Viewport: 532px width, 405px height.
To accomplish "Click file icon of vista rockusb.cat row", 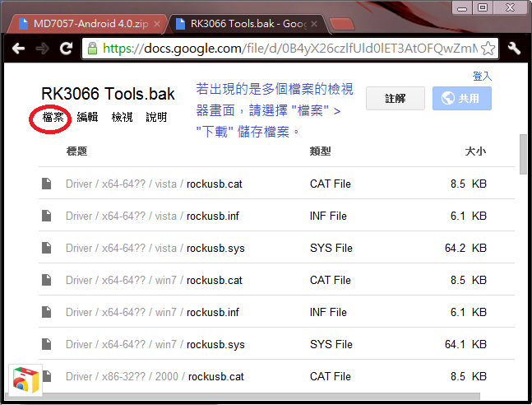I will click(47, 184).
